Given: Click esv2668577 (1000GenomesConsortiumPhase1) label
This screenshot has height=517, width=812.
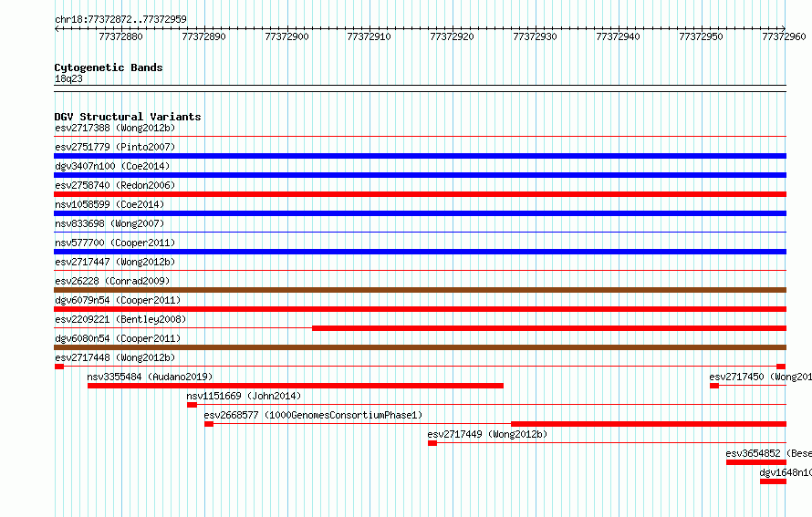Looking at the screenshot, I should point(313,415).
